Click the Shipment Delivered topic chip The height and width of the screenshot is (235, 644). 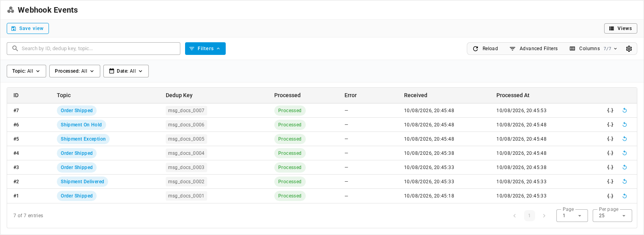pyautogui.click(x=82, y=182)
